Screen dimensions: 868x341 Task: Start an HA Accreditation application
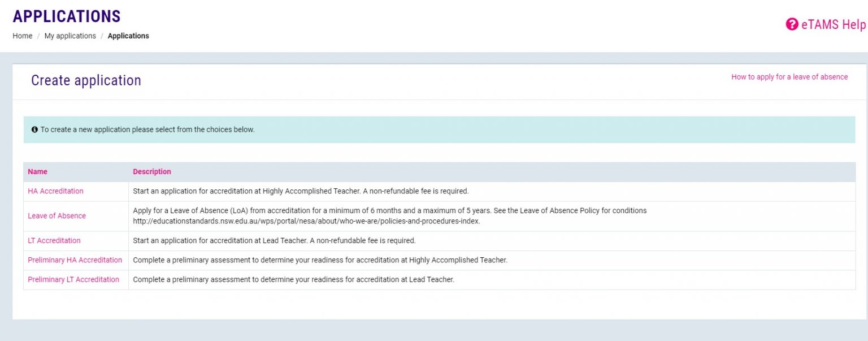pyautogui.click(x=55, y=191)
